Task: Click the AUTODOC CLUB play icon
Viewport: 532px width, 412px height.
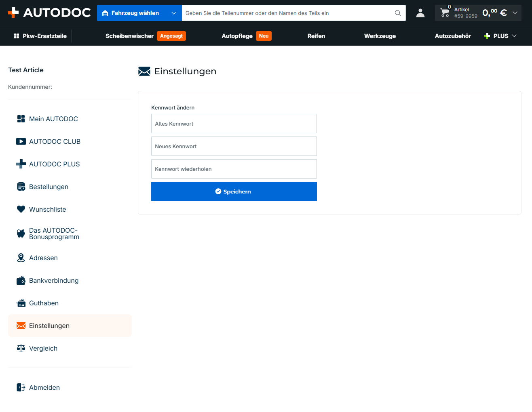Action: coord(21,141)
